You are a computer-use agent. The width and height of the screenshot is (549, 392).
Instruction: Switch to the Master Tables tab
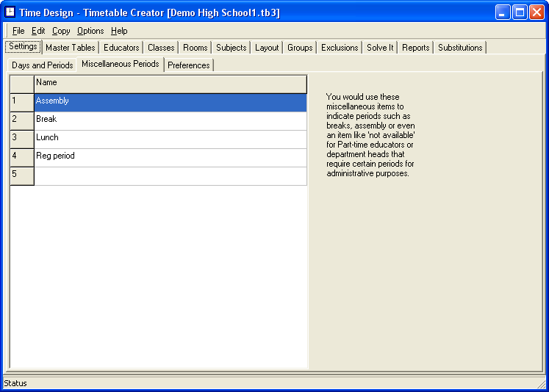pyautogui.click(x=70, y=48)
